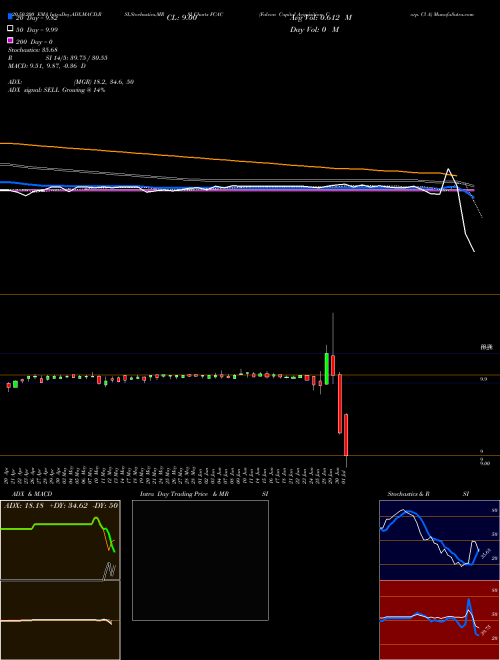Click the white price line peak in upper chart
Viewport: 500px width, 660px height.
448,170
